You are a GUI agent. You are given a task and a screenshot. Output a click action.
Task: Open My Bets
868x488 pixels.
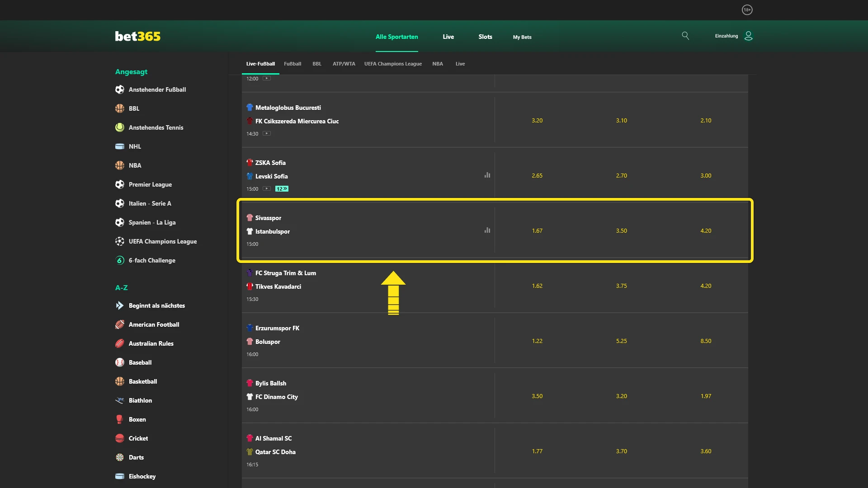point(522,37)
